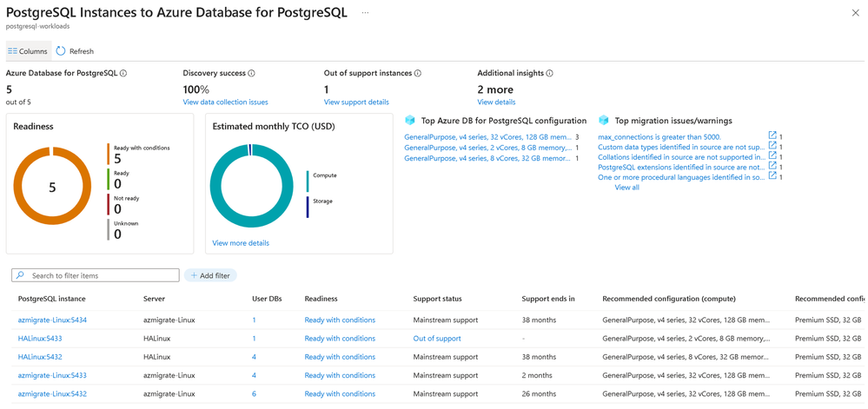
Task: Open Custom data types issue link
Action: click(x=682, y=147)
